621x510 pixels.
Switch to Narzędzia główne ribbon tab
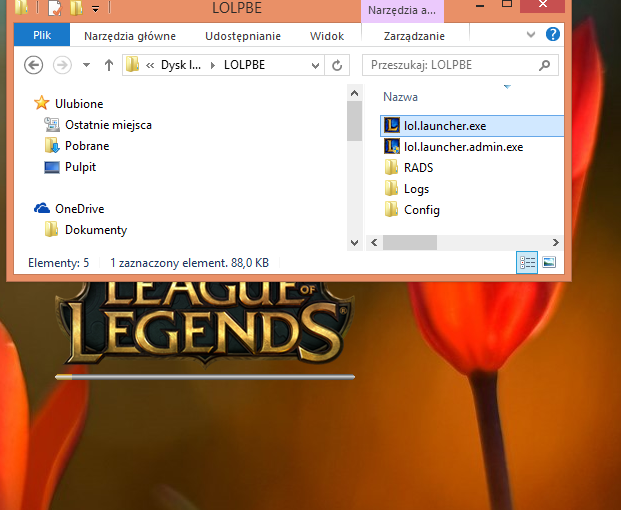pos(130,36)
